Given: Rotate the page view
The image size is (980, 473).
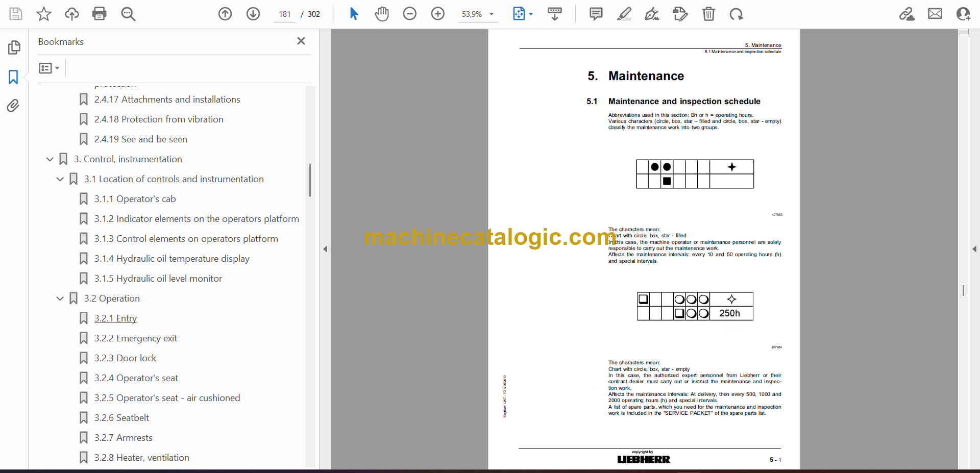Looking at the screenshot, I should coord(736,14).
